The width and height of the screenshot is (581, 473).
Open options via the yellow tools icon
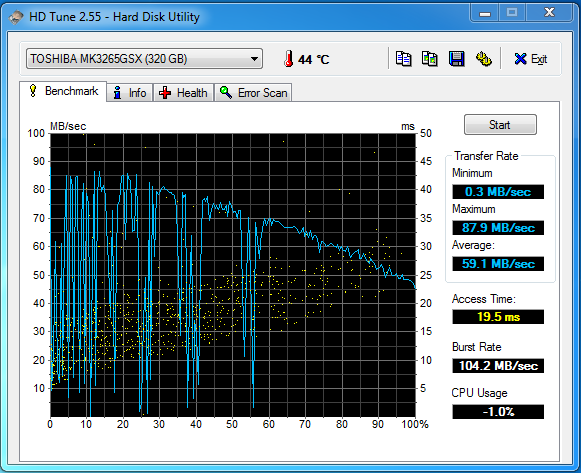(x=483, y=59)
